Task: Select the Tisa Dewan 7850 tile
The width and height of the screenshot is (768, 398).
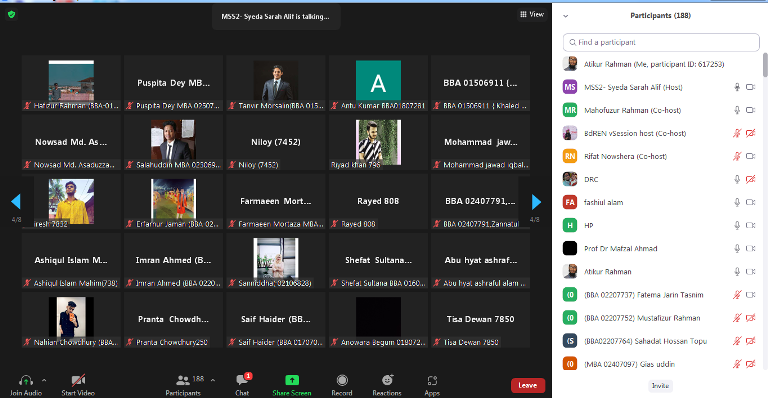Action: 480,320
